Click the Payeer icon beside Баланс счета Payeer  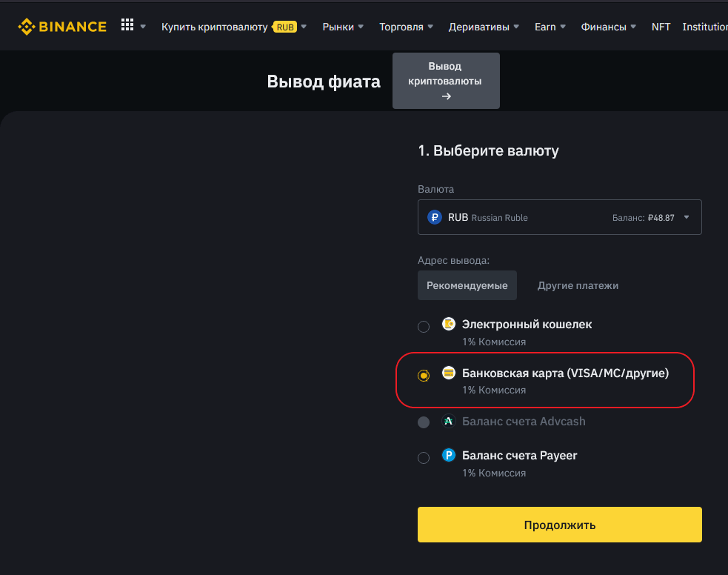448,455
